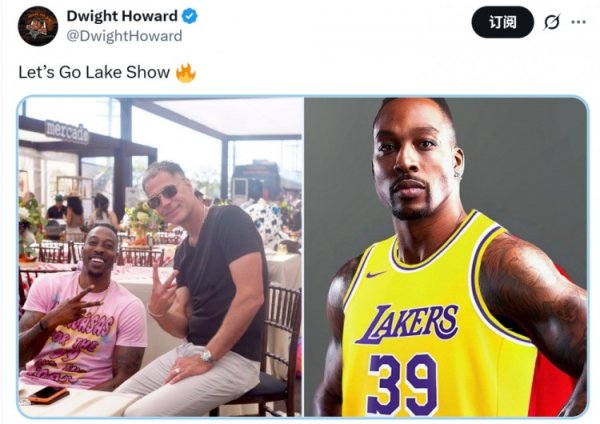This screenshot has height=424, width=600.
Task: Click the sunglasses on the standing man
Action: pyautogui.click(x=162, y=197)
